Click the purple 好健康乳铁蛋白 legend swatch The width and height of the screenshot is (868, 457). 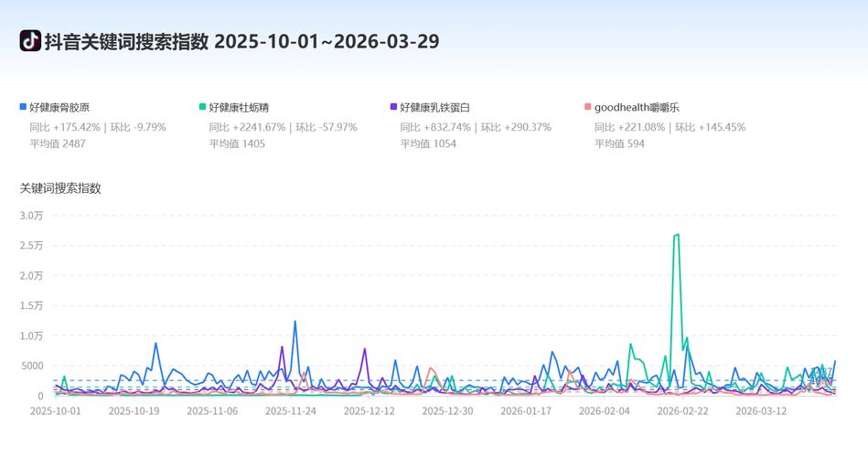[393, 107]
